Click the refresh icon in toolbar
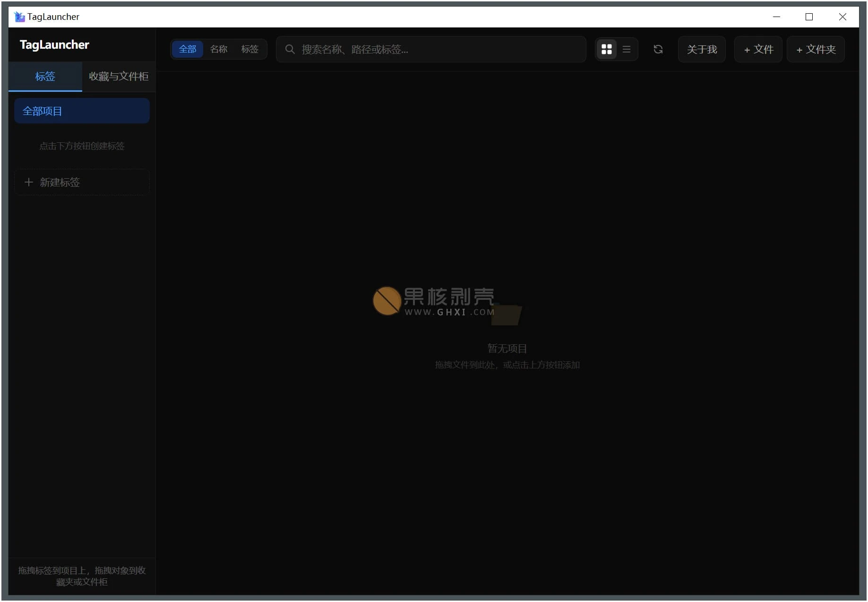868x602 pixels. pyautogui.click(x=658, y=49)
